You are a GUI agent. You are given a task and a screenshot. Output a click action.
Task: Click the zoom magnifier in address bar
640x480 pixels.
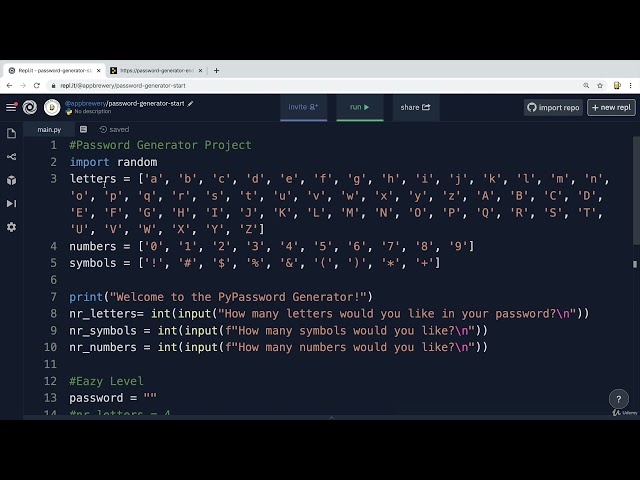coord(586,86)
